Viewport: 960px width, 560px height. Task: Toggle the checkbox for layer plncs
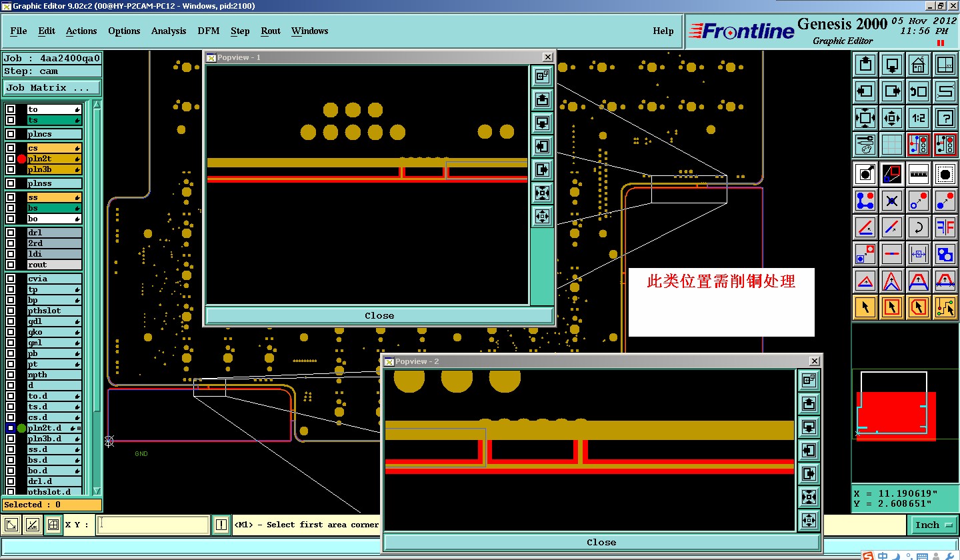[x=11, y=134]
